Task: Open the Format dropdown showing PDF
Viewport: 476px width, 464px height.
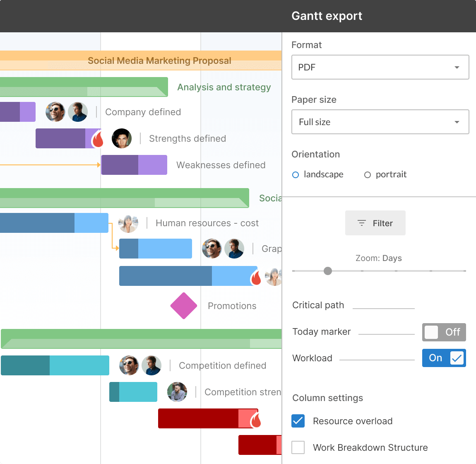Action: click(x=380, y=67)
